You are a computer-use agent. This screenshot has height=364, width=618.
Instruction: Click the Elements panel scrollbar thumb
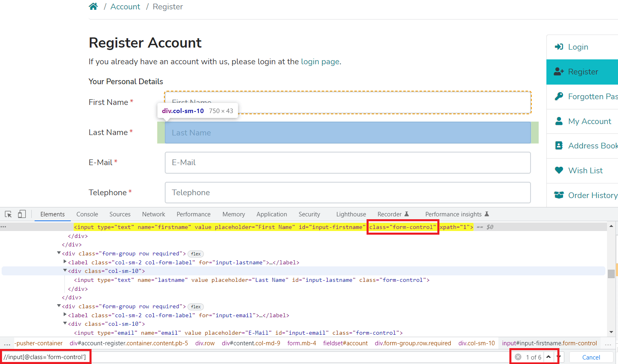(611, 274)
